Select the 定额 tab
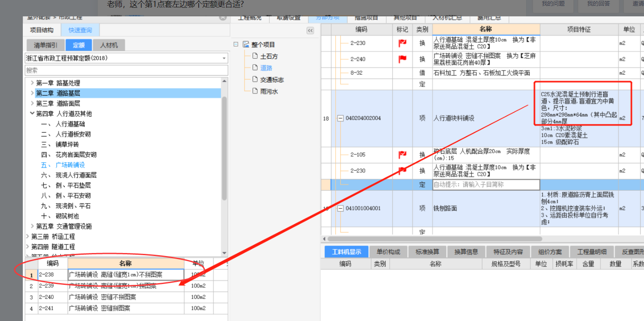This screenshot has height=321, width=644. tap(79, 45)
